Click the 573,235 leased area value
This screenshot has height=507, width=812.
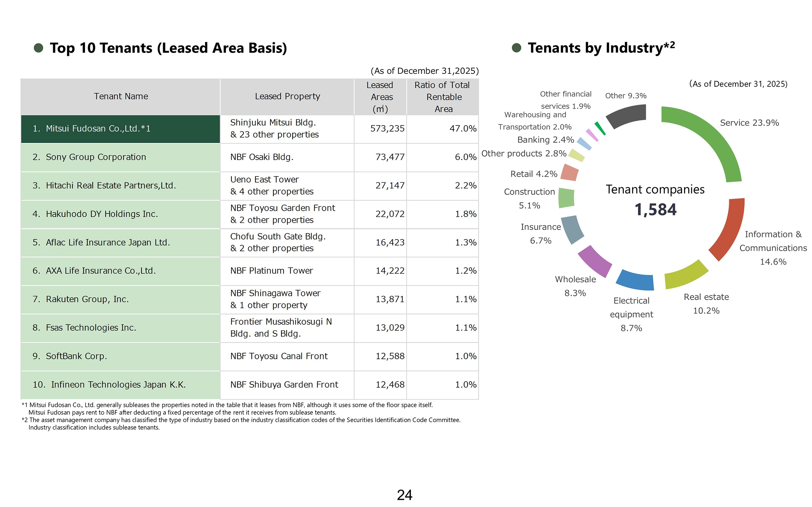pos(387,129)
